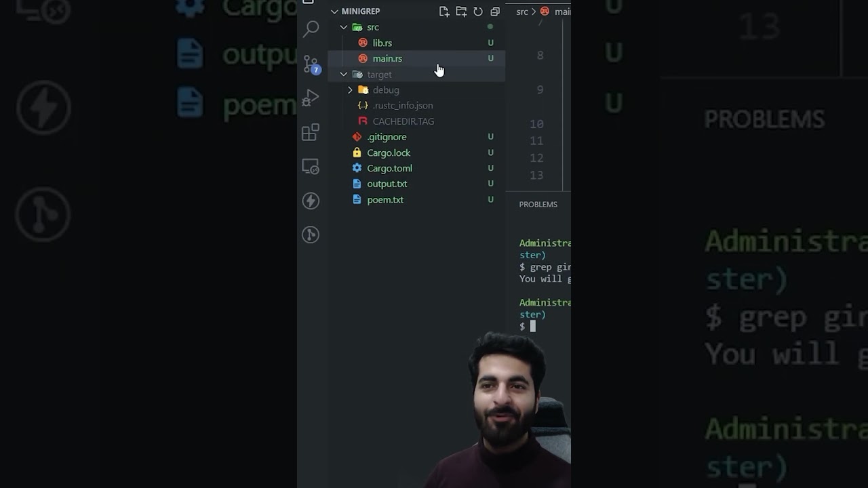The height and width of the screenshot is (488, 868).
Task: Open the lightning bolt activity bar icon
Action: [x=311, y=201]
